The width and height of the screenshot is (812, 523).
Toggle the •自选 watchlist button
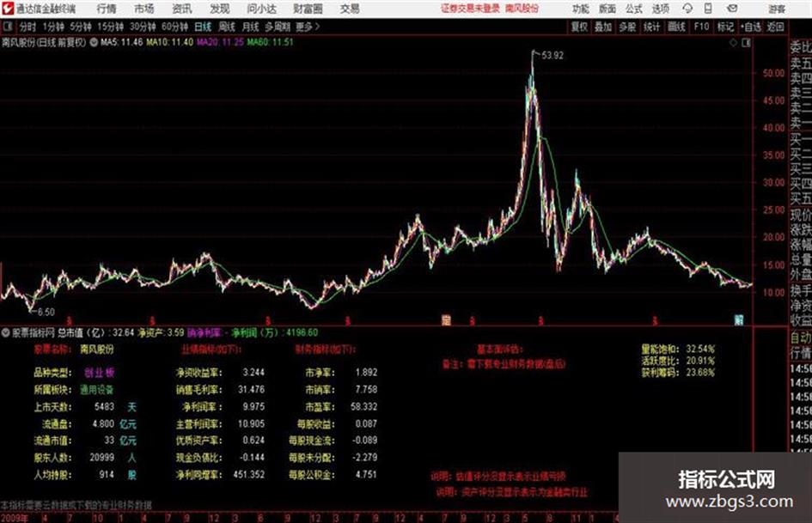pos(751,27)
